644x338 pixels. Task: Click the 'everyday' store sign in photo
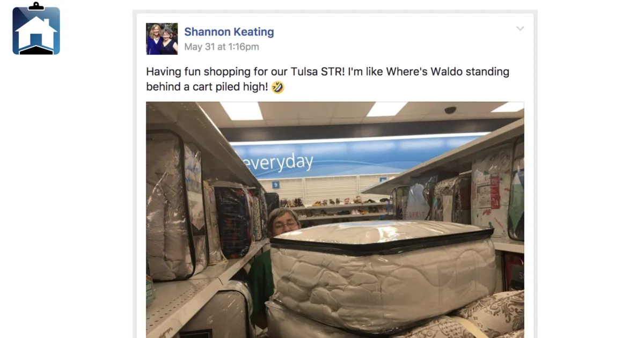tap(278, 161)
